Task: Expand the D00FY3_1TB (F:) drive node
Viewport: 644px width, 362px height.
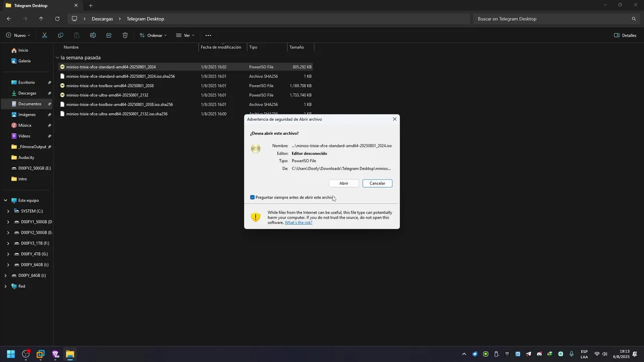Action: pyautogui.click(x=8, y=243)
